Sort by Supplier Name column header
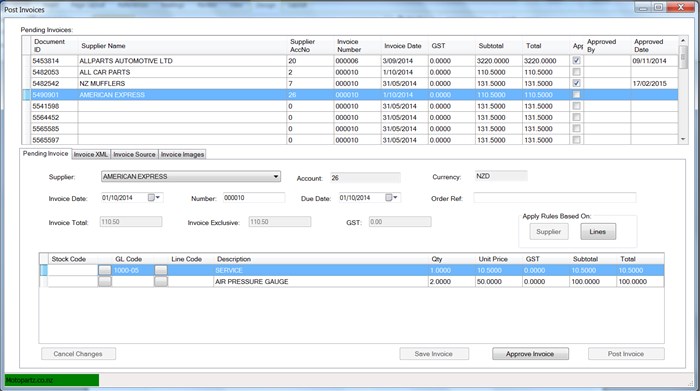The height and width of the screenshot is (391, 700). click(182, 46)
